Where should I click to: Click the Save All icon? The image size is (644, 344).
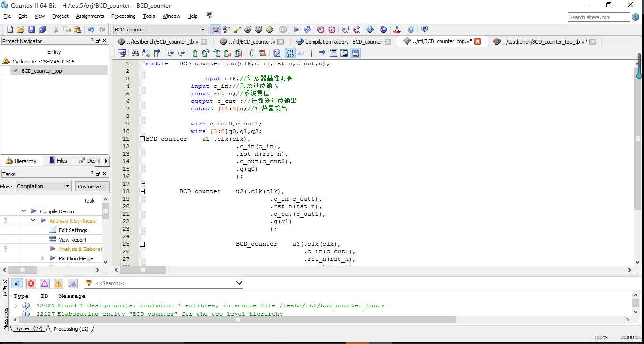(x=42, y=30)
